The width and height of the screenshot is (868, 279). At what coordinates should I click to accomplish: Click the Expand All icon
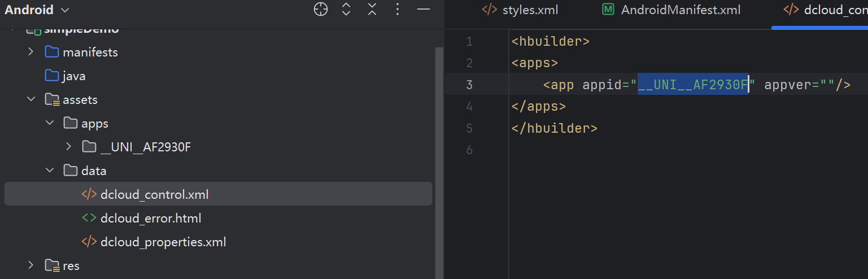click(x=346, y=10)
